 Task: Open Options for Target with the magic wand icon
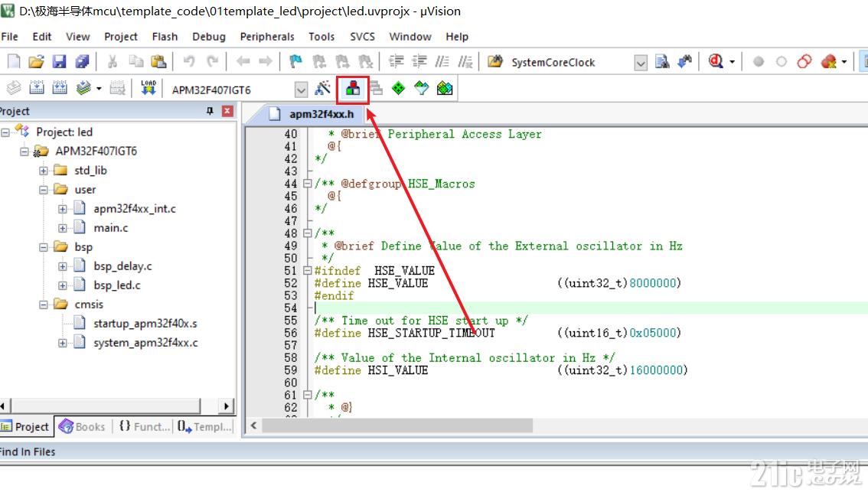pos(323,88)
